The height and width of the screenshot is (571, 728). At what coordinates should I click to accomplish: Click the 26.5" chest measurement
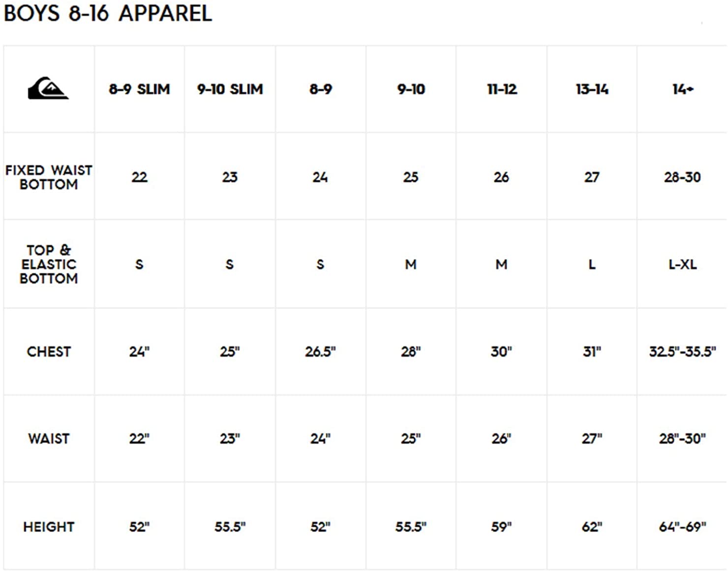320,351
